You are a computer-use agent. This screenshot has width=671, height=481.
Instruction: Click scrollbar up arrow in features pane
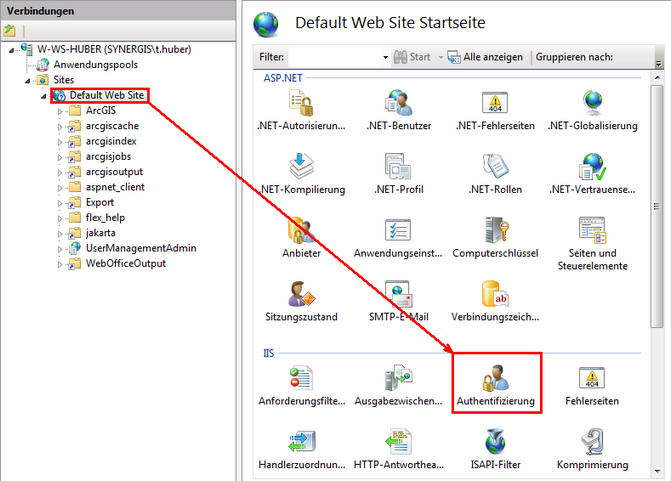657,77
